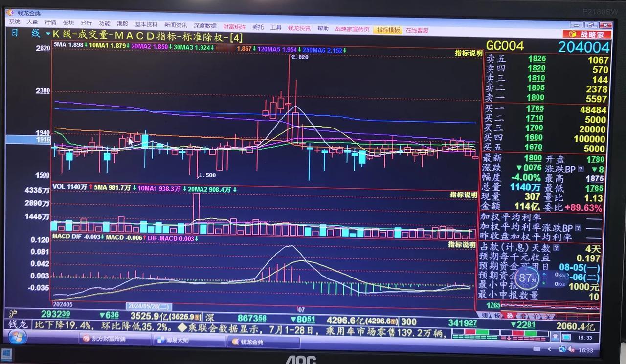Screen dimensions: 626x364
Task: Click the GC004 security name
Action: 505,46
